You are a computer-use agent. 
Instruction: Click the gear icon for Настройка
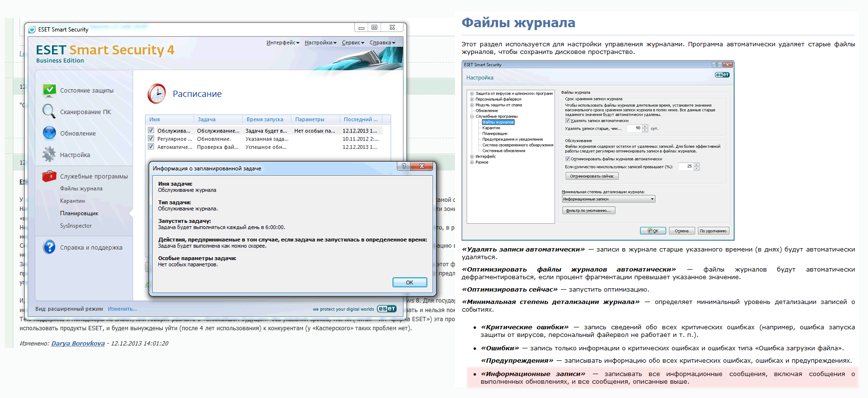click(49, 154)
